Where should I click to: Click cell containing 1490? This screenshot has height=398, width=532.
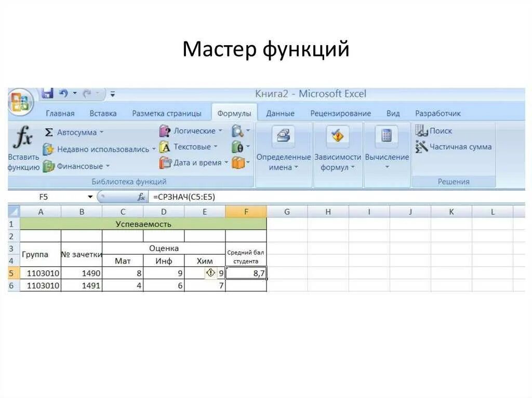82,273
